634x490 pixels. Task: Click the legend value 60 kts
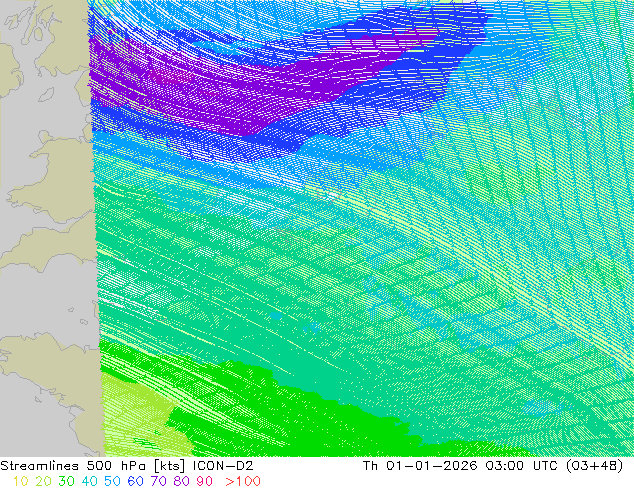[135, 482]
